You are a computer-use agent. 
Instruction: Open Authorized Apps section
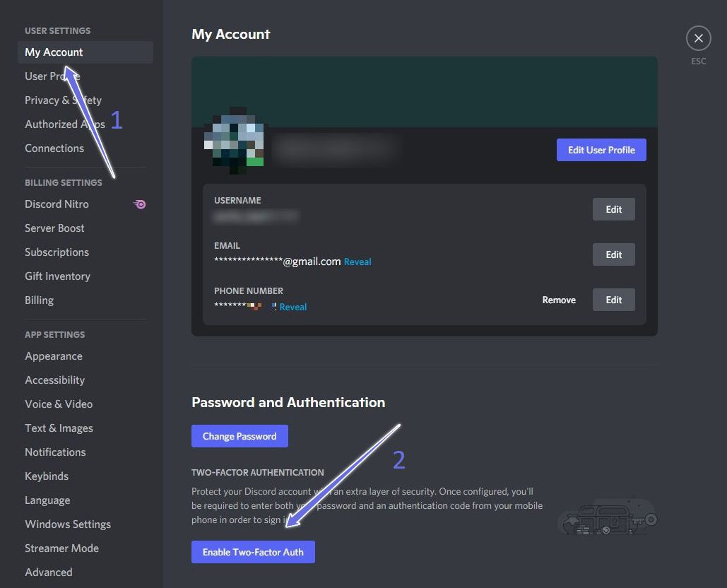point(64,124)
